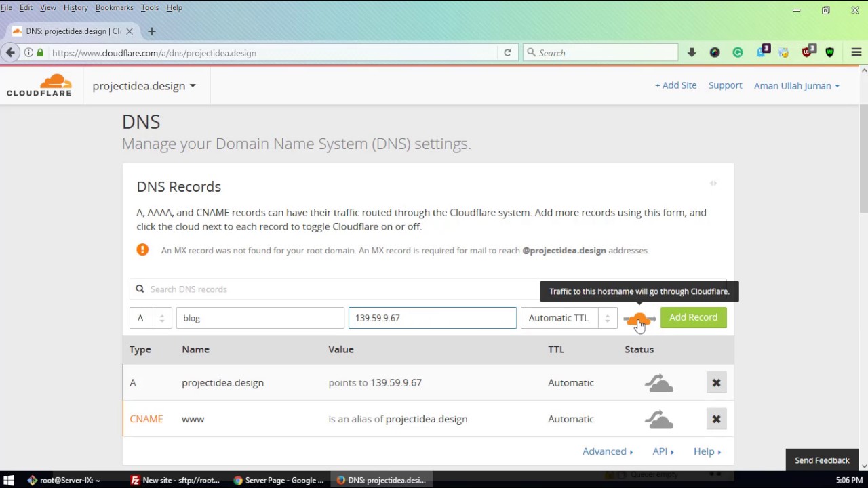Open the Firefox DNS taskbar item

pyautogui.click(x=381, y=480)
